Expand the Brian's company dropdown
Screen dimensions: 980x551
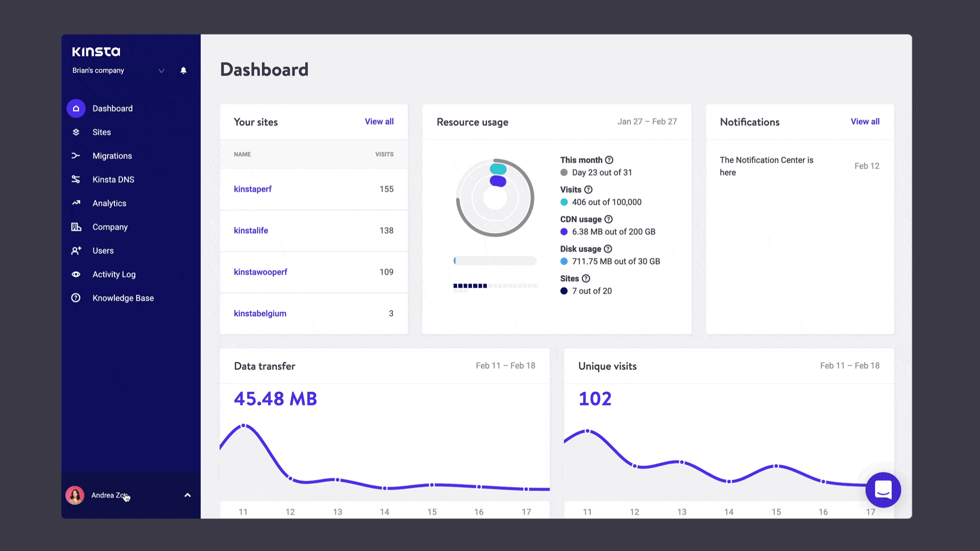160,70
